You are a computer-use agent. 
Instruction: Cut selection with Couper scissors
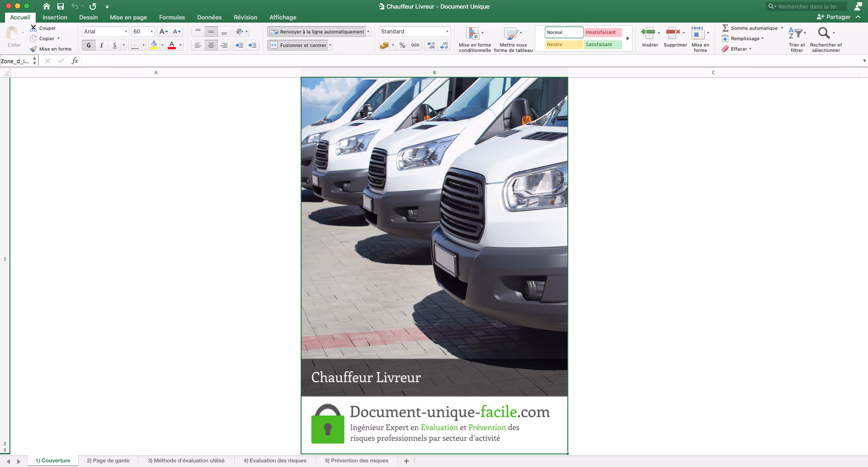coord(43,28)
